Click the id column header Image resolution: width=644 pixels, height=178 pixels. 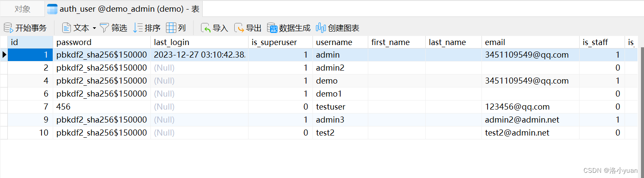click(30, 42)
